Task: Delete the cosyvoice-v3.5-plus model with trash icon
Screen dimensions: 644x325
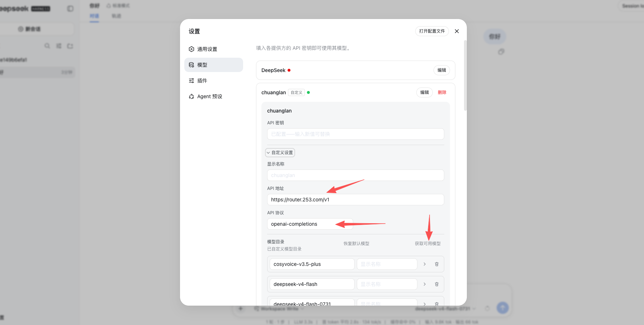Action: (x=437, y=264)
